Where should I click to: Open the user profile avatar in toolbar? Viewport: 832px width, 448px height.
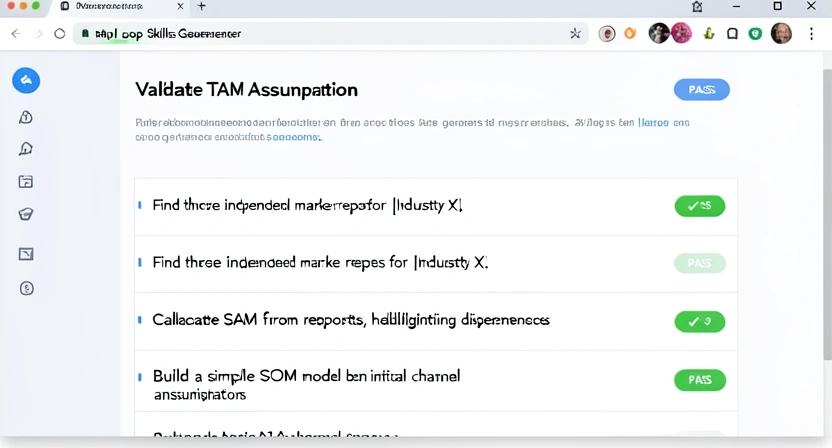click(781, 34)
